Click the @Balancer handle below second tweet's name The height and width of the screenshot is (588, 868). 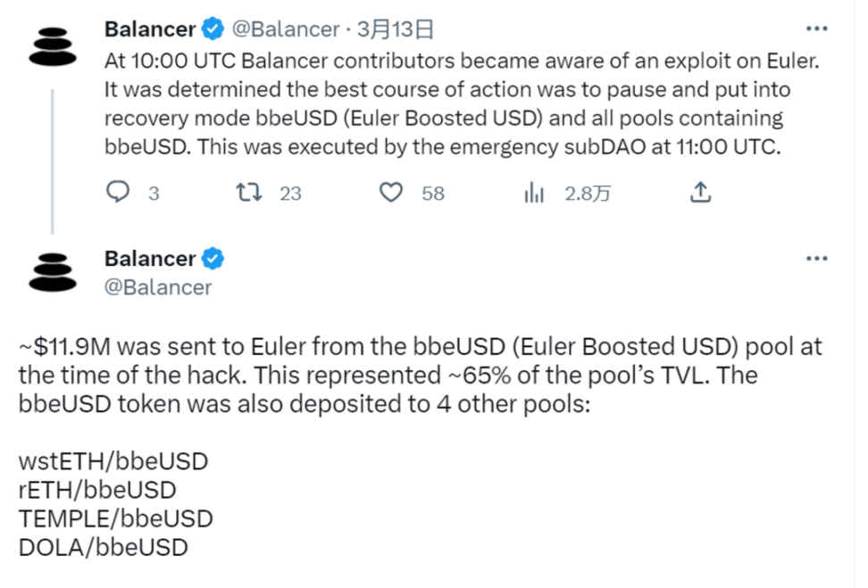158,286
